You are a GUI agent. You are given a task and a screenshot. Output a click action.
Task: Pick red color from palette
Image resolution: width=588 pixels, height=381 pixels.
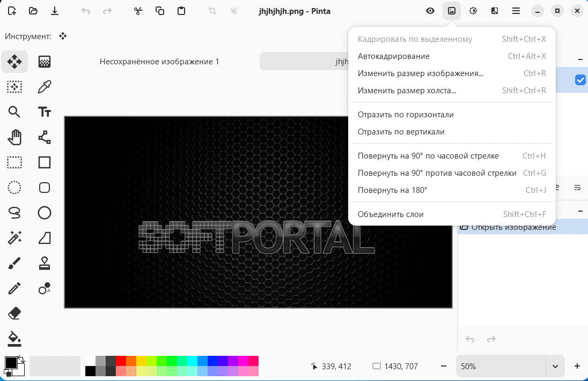pos(121,361)
